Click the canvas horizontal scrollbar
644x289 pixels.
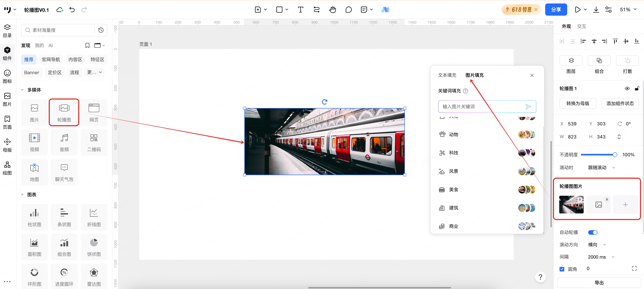click(x=379, y=287)
